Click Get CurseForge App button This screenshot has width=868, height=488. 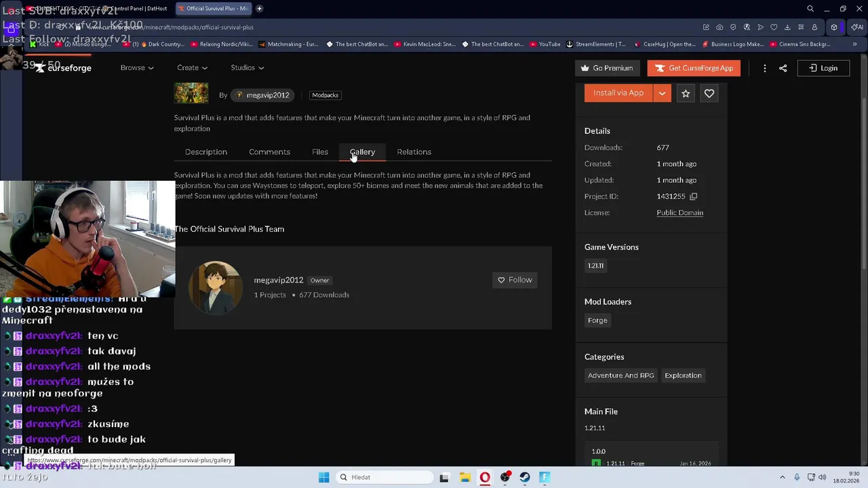[x=694, y=68]
